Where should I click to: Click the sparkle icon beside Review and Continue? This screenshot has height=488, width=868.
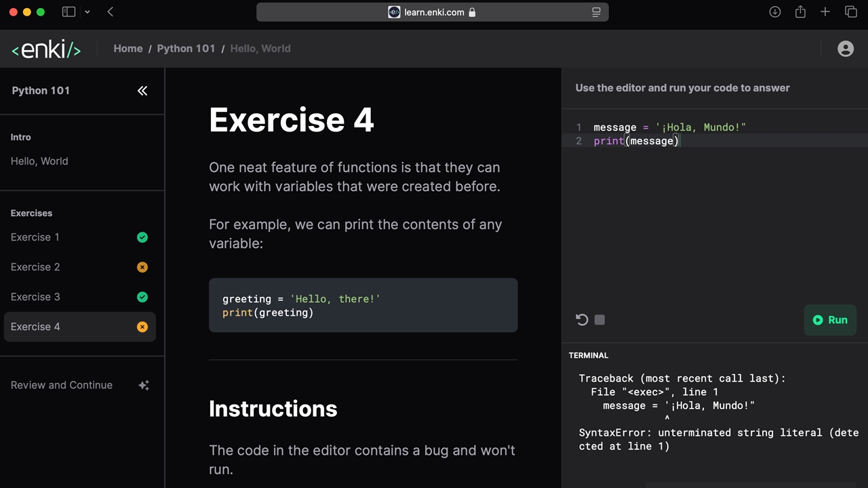(x=144, y=385)
